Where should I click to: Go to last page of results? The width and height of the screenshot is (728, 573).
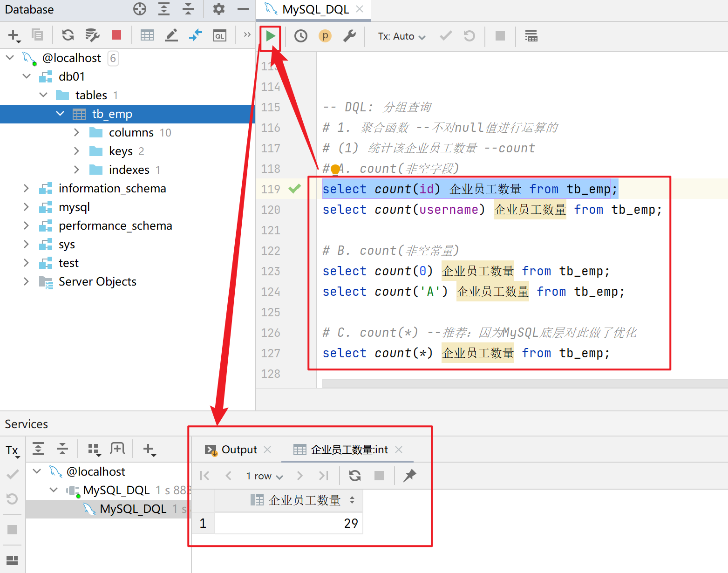(324, 475)
